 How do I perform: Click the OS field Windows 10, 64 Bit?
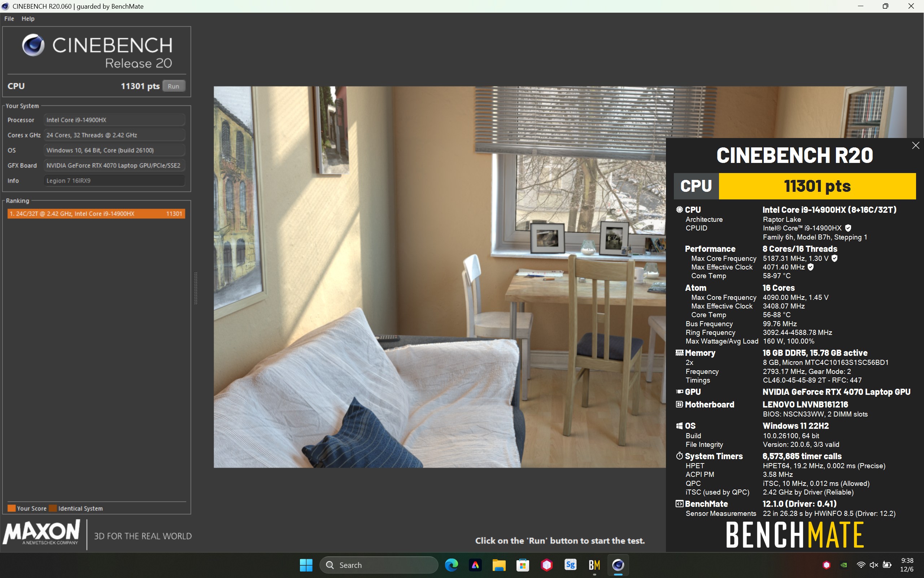(114, 150)
